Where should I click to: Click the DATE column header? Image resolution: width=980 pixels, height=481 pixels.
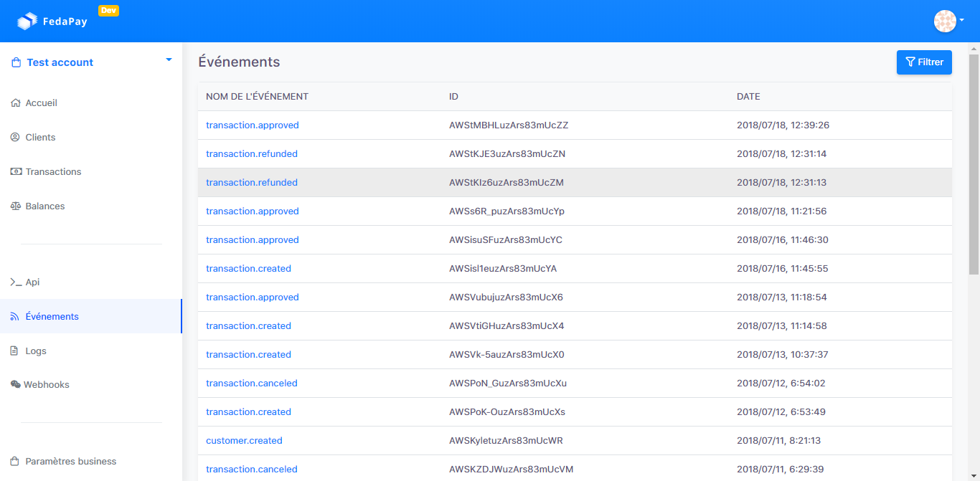point(748,96)
